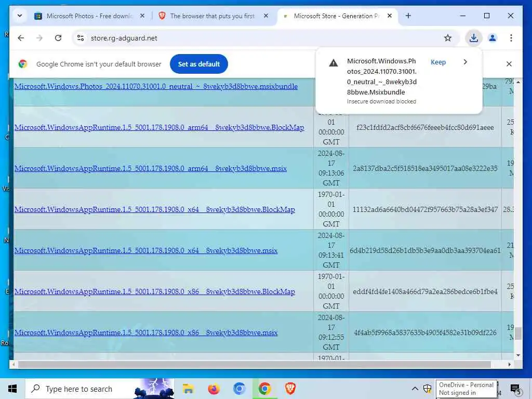Viewport: 532px width, 399px height.
Task: Reload the current page
Action: [58, 38]
